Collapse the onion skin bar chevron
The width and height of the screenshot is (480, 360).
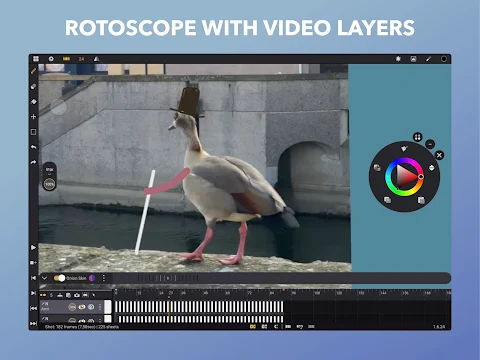click(x=45, y=278)
